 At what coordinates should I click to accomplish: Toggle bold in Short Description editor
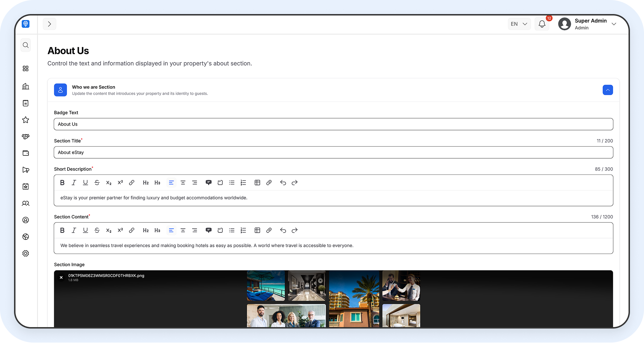pos(62,183)
